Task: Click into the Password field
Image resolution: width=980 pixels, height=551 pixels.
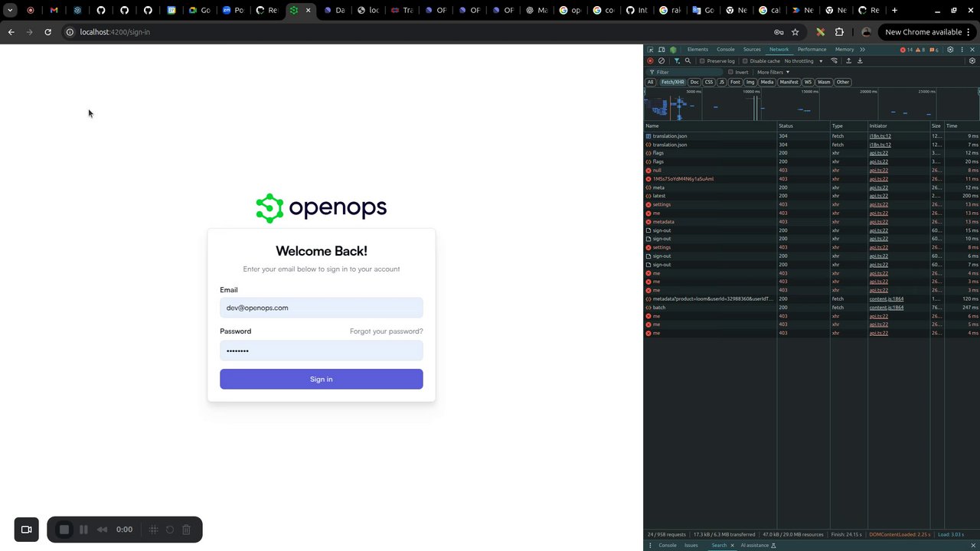Action: tap(322, 350)
